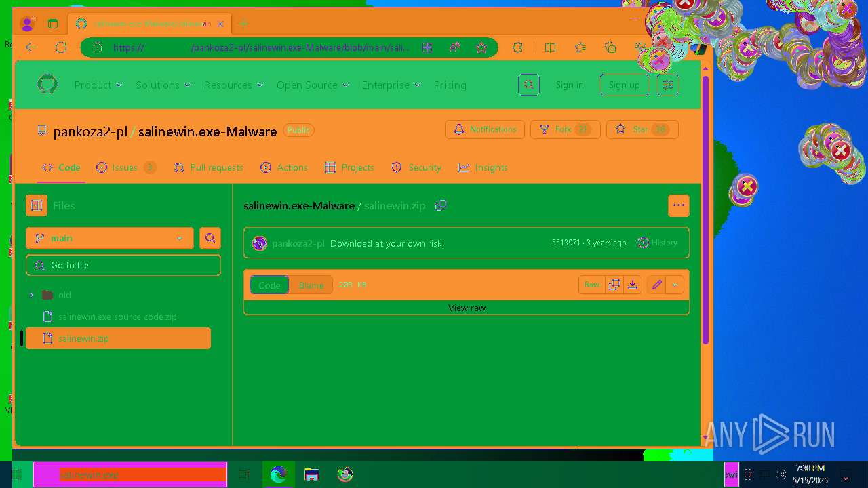
Task: Close the salinewin.exe-Malware browser tab
Action: 221,24
